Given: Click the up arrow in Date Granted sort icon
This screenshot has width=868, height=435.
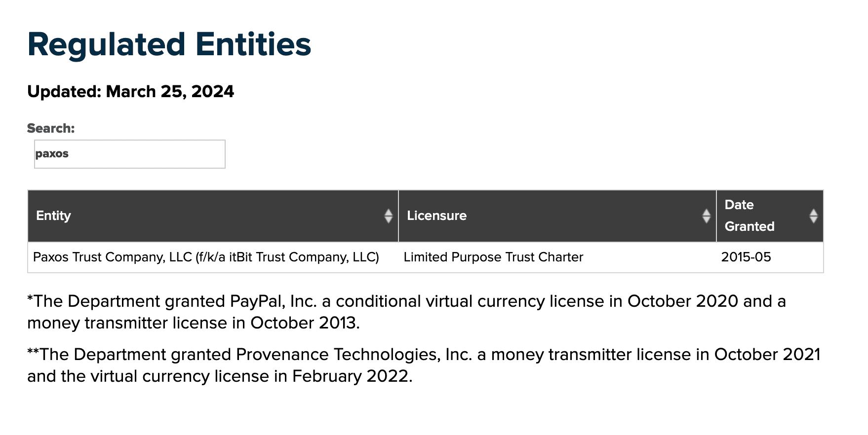Looking at the screenshot, I should click(814, 212).
